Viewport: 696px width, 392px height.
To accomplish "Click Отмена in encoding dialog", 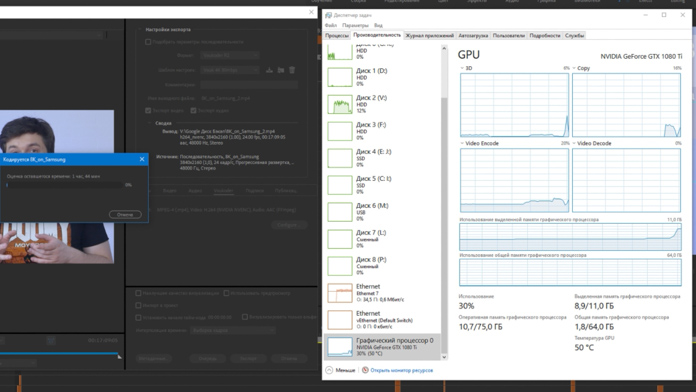I will pos(125,214).
